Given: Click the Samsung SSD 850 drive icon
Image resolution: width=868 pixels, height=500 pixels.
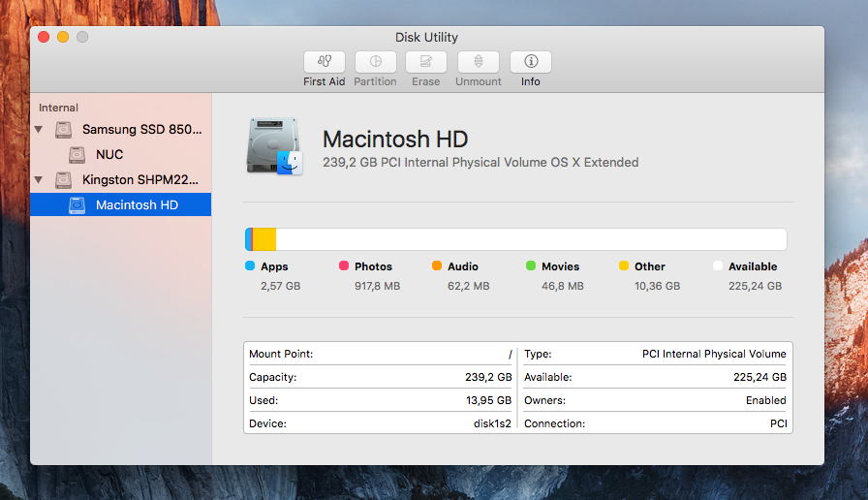Looking at the screenshot, I should pyautogui.click(x=64, y=129).
